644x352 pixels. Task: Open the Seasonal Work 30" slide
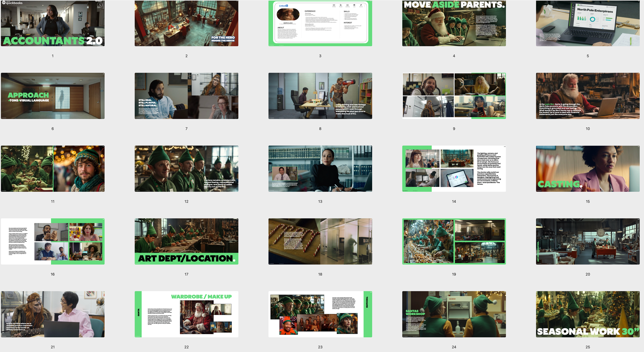[x=587, y=314]
